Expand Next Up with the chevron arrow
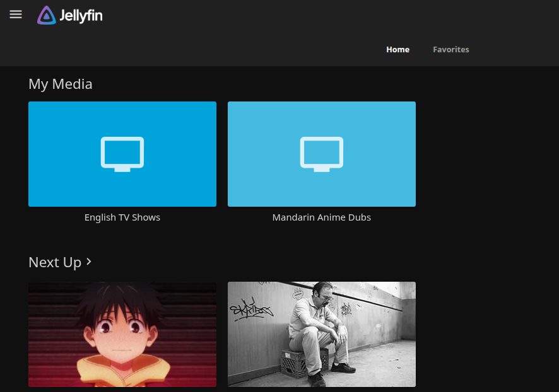The width and height of the screenshot is (559, 392). click(89, 262)
